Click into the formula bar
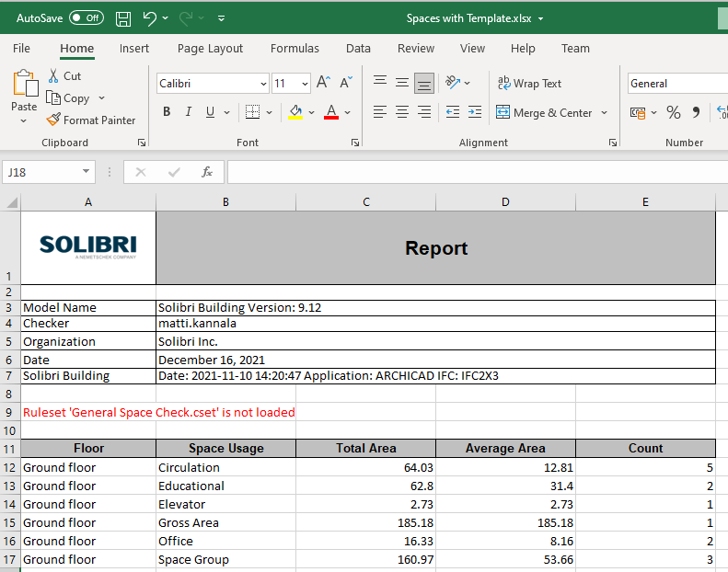Screen dimensions: 728x572 (478, 173)
